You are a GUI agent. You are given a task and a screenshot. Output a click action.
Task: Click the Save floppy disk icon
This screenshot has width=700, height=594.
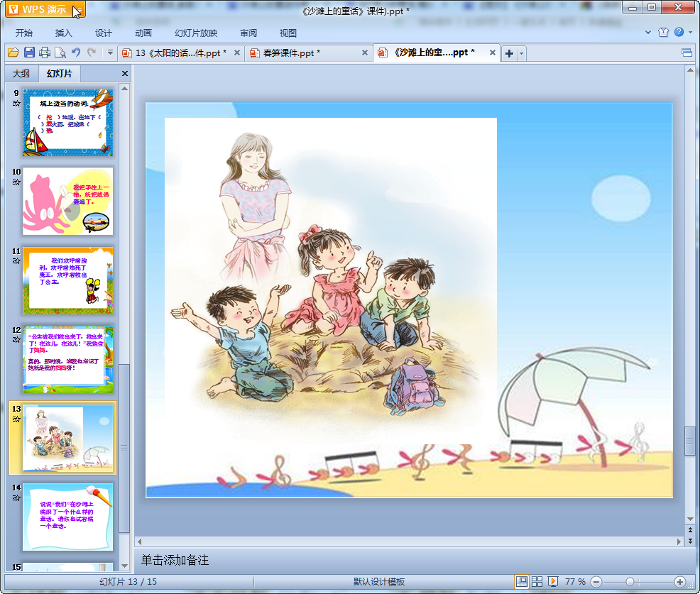pyautogui.click(x=29, y=53)
